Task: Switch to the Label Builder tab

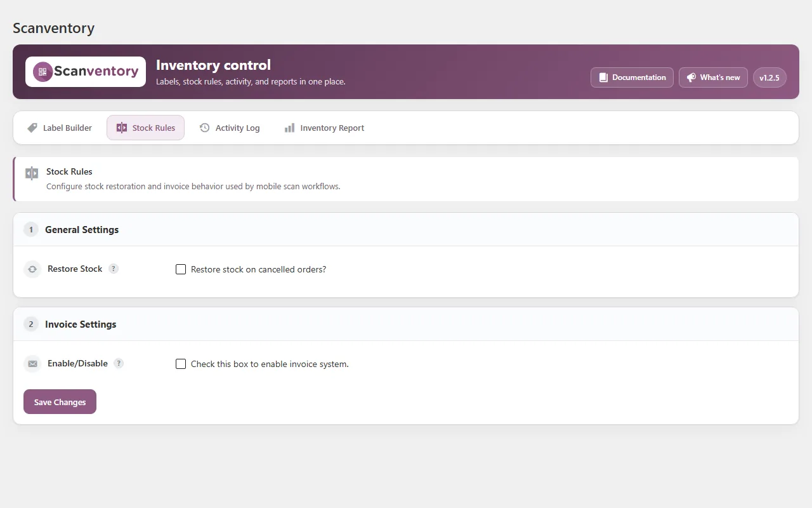Action: tap(60, 128)
